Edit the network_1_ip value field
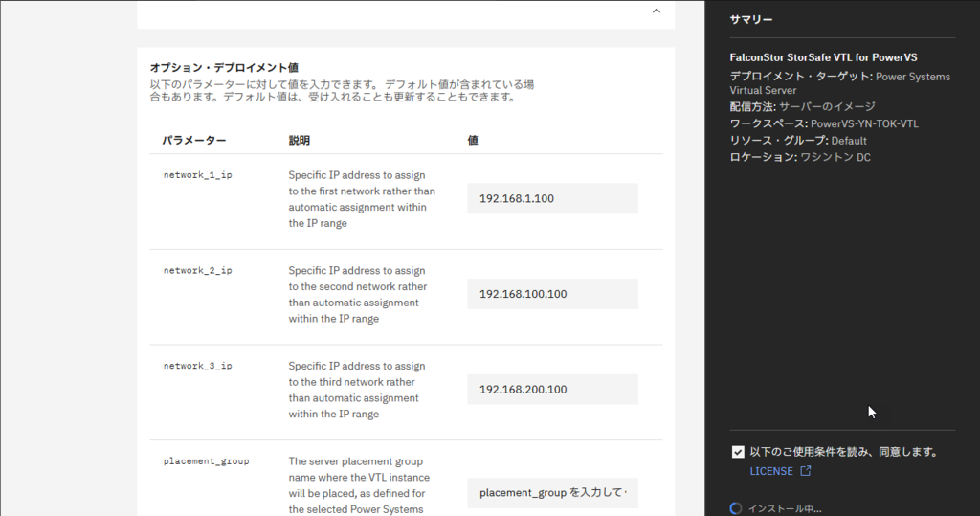980x516 pixels. click(x=552, y=198)
